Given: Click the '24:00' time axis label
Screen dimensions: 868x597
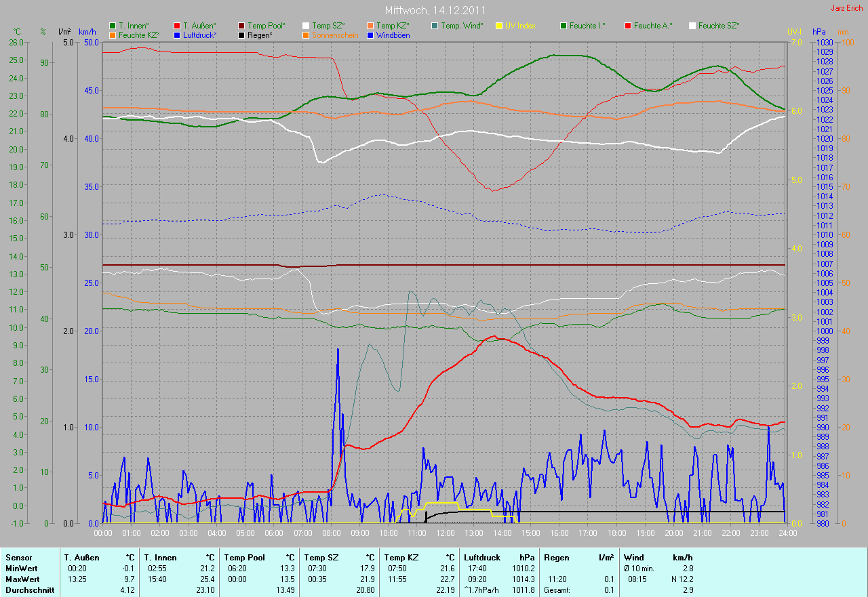Looking at the screenshot, I should [x=787, y=533].
